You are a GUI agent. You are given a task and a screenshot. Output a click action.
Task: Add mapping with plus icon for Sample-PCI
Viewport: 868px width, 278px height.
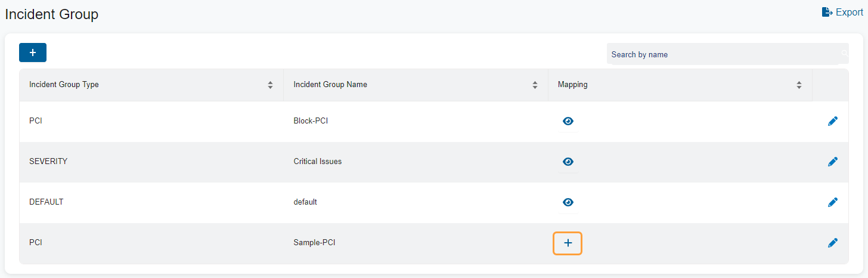[568, 243]
